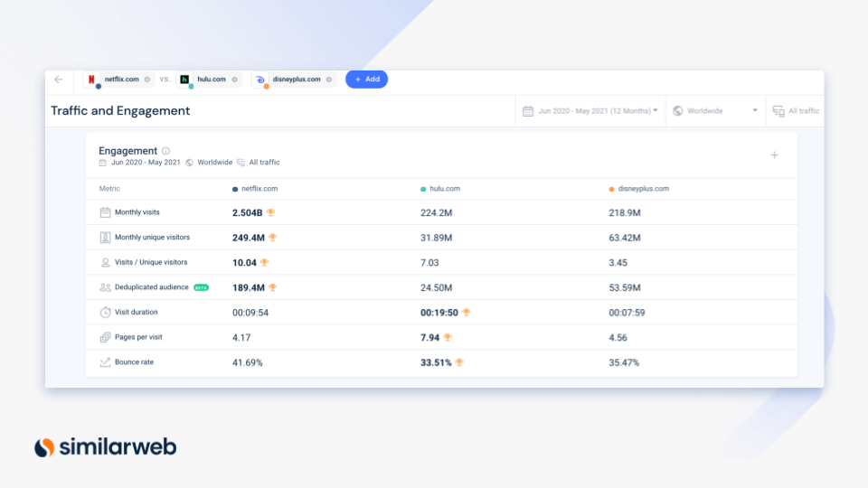This screenshot has width=868, height=488.
Task: Click the trophy icon beside 7.94
Action: tap(448, 337)
